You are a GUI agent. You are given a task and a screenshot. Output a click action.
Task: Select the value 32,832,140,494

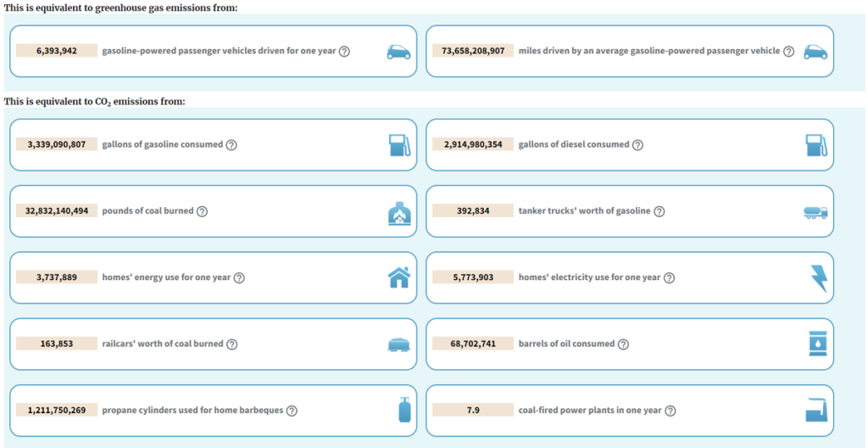click(x=57, y=210)
